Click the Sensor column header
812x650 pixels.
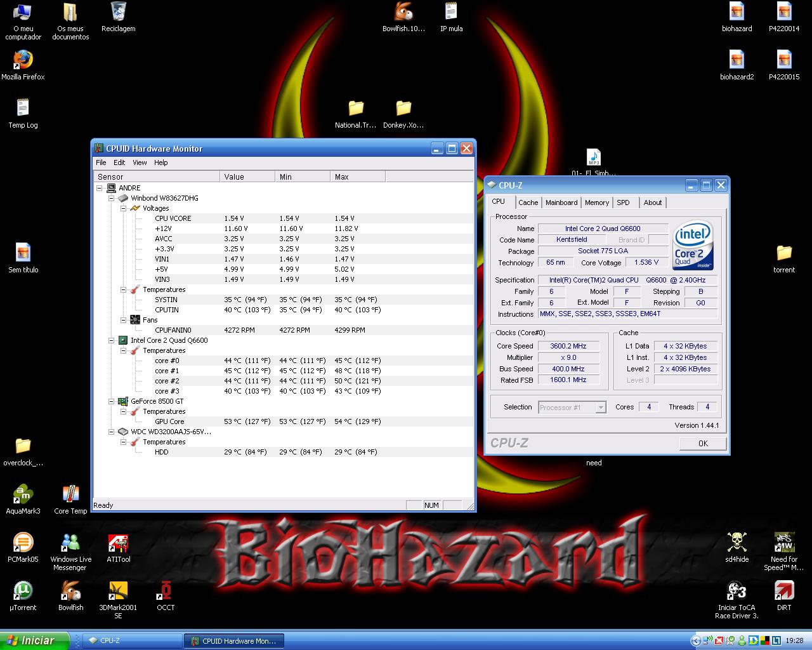click(156, 176)
